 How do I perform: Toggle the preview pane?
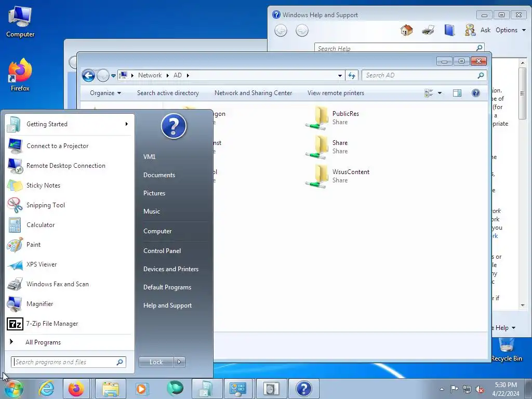457,93
